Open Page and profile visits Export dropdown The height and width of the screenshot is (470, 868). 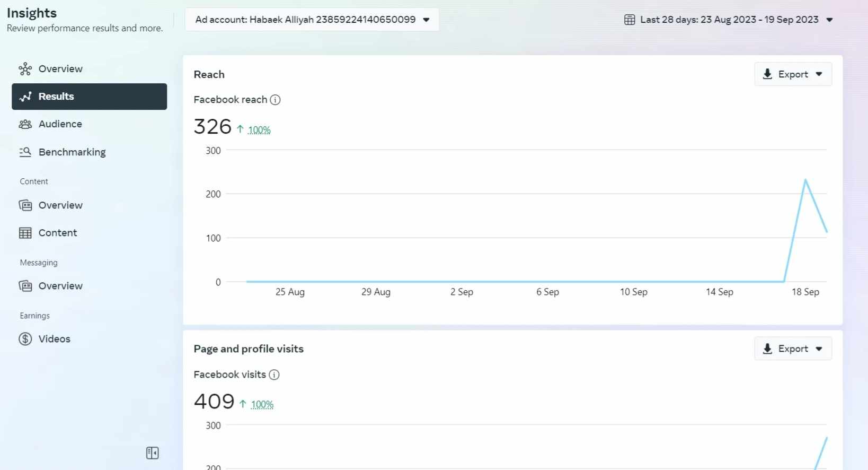pos(793,349)
